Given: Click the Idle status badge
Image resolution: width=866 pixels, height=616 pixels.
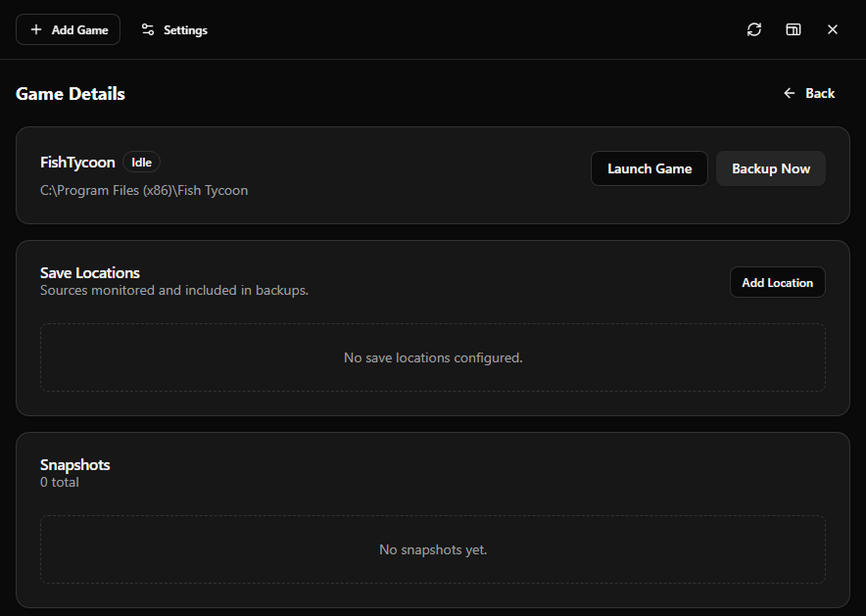Looking at the screenshot, I should pos(141,162).
